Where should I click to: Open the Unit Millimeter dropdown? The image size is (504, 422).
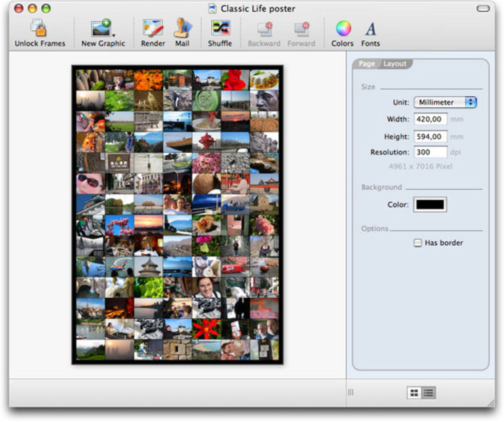tap(445, 102)
